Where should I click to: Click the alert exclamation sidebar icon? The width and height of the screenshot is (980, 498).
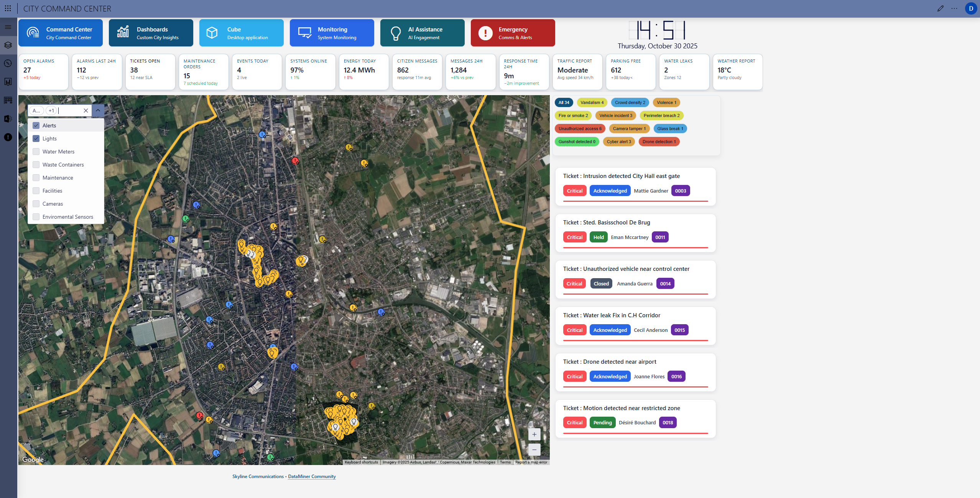[8, 137]
